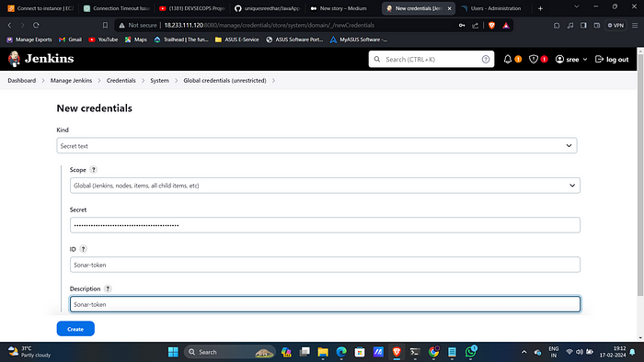Toggle the Brave VPN button
Viewport: 644px width, 362px height.
click(x=615, y=25)
